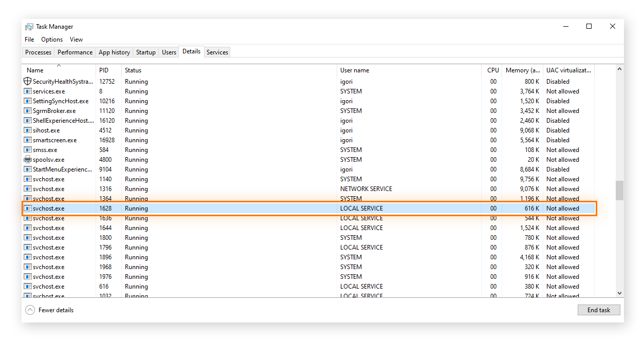Click the 9,756 K memory value
644x342 pixels.
[x=528, y=179]
